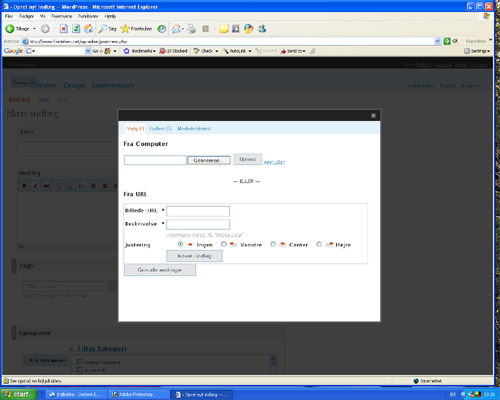Click the red Stop loading icon
Image resolution: width=500 pixels, height=400 pixels.
64,29
